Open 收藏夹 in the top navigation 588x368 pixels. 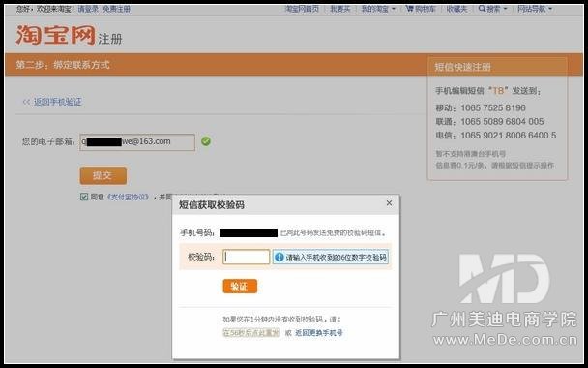point(456,9)
